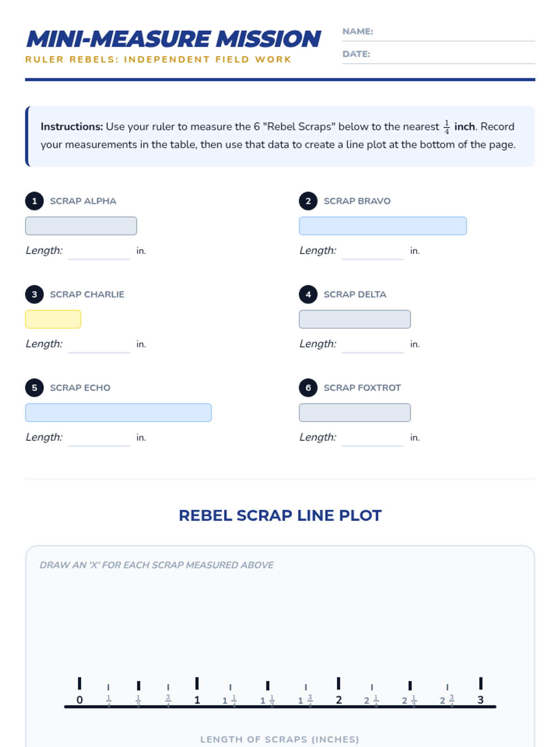Click the 1 1/2 mark on number line

click(267, 686)
